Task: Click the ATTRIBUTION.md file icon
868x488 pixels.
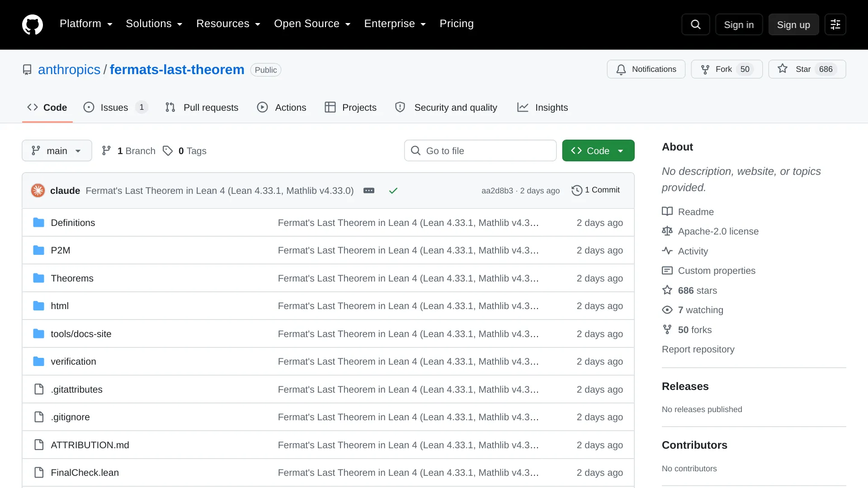Action: (x=39, y=445)
